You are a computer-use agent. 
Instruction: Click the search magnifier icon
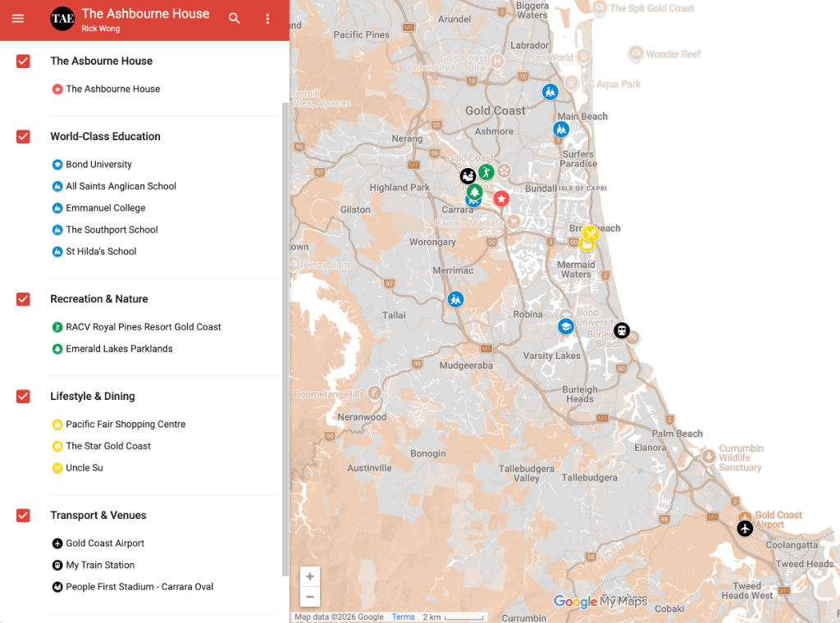point(234,19)
